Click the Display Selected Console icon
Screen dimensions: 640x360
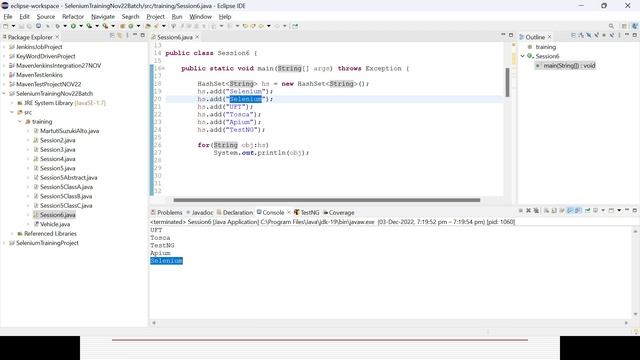596,211
